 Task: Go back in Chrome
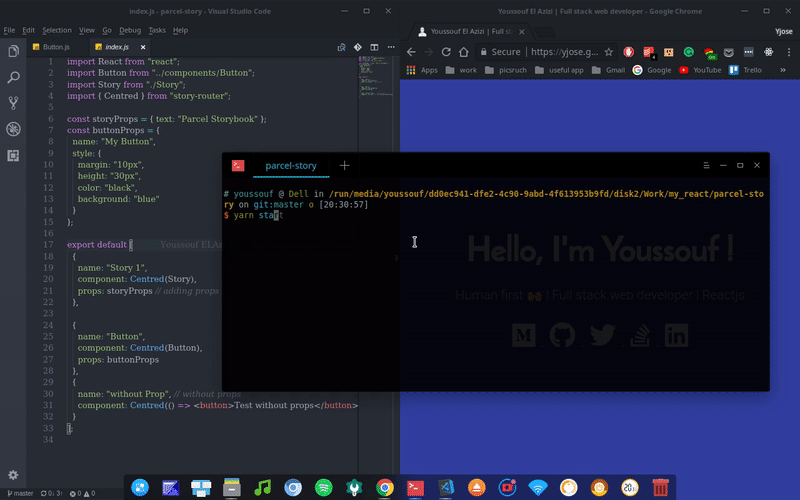pos(411,52)
